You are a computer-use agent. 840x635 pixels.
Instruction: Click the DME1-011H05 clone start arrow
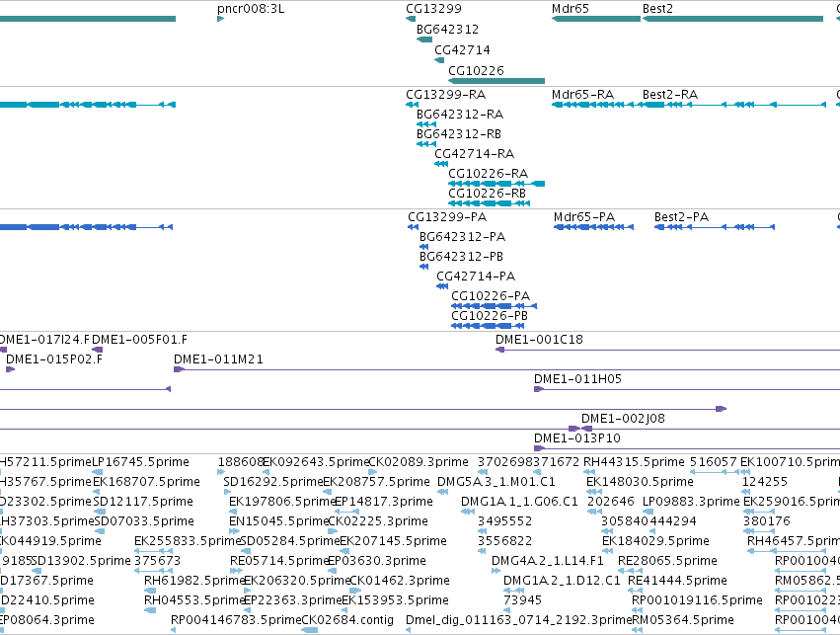[x=539, y=389]
